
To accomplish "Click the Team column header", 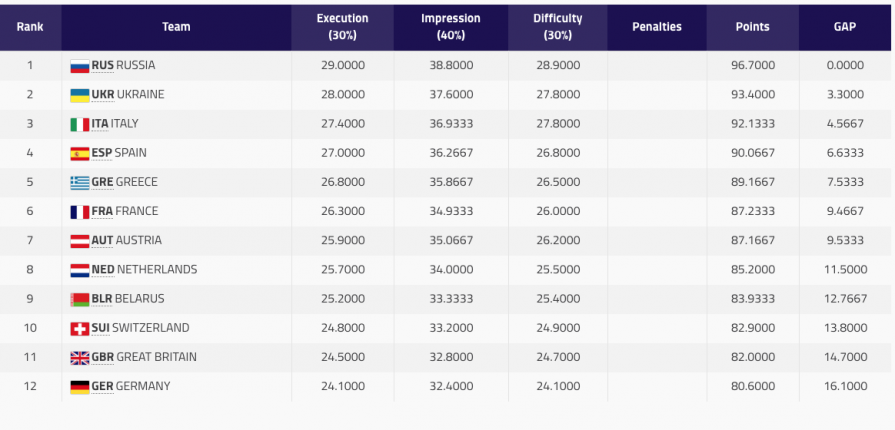I will (x=176, y=27).
